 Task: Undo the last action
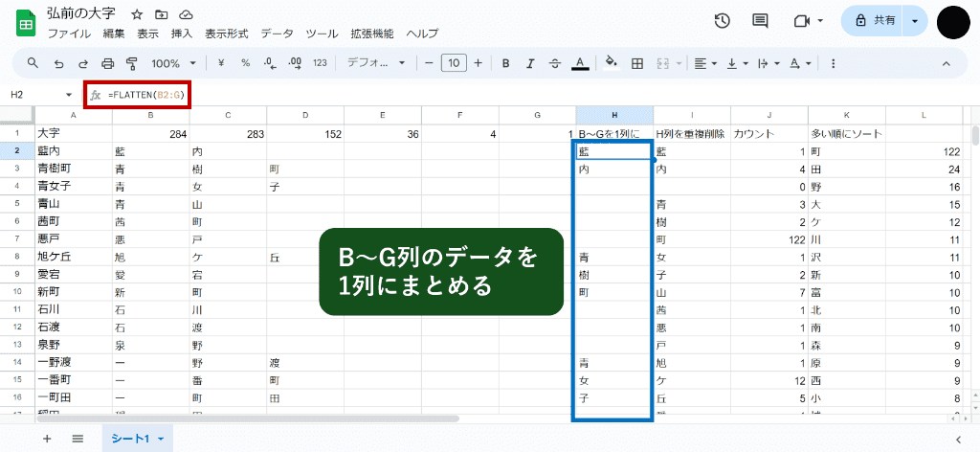(x=58, y=63)
